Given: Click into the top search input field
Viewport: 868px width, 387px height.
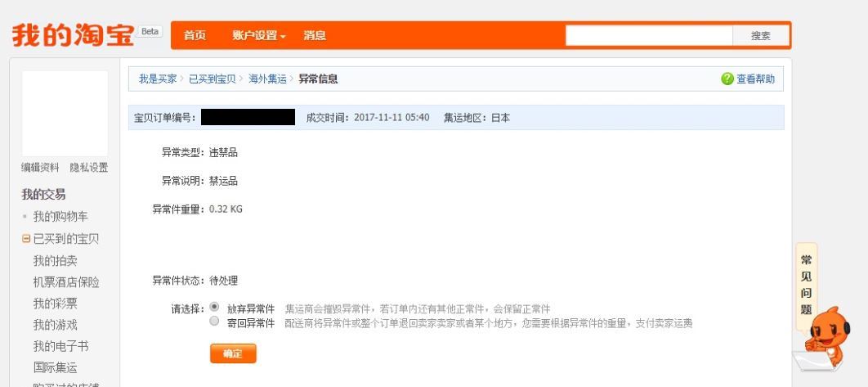Looking at the screenshot, I should 648,36.
